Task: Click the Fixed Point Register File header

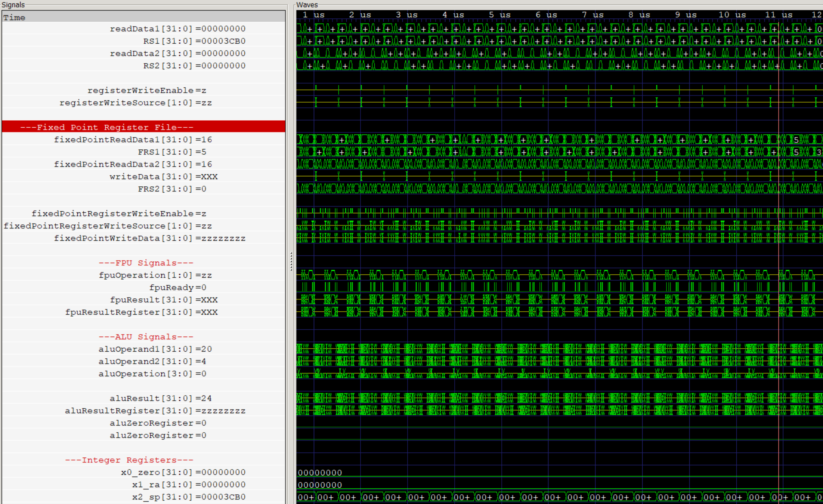Action: [144, 127]
